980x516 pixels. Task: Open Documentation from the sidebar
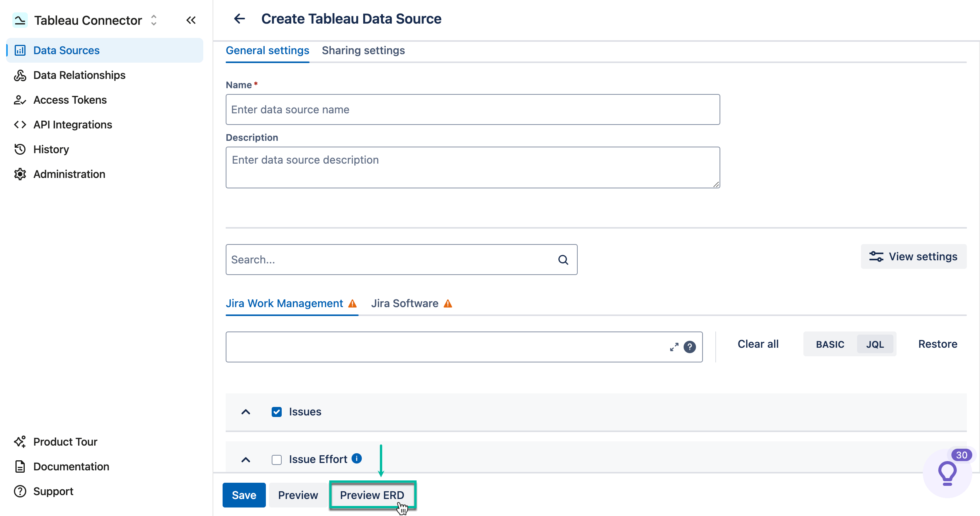[71, 466]
